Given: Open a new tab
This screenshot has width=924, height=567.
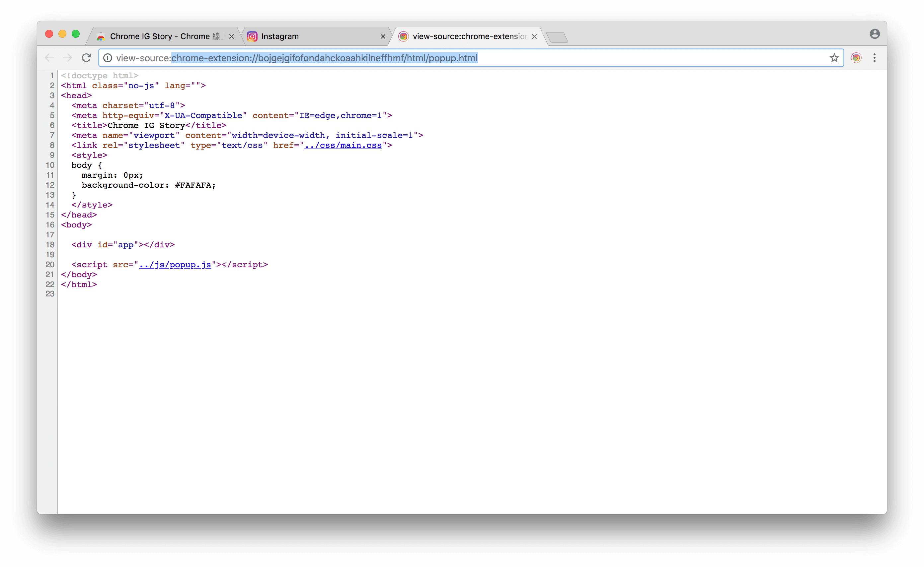Looking at the screenshot, I should coord(557,37).
